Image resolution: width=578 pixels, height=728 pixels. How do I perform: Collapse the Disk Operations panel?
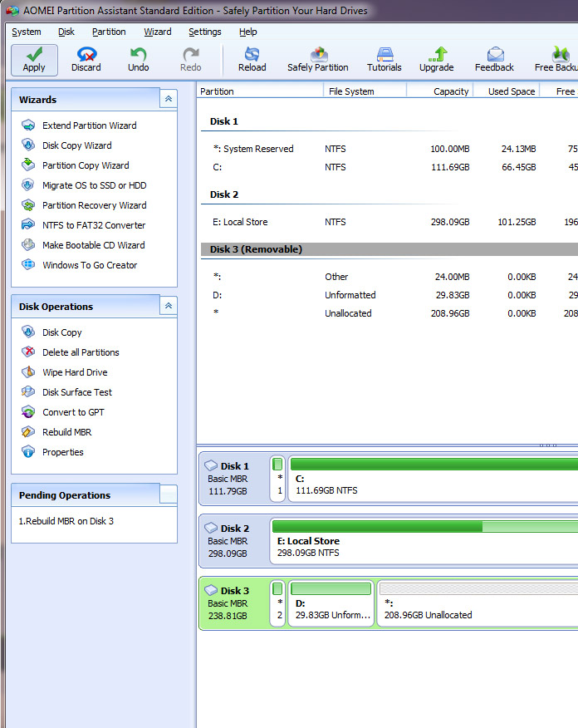pos(169,306)
